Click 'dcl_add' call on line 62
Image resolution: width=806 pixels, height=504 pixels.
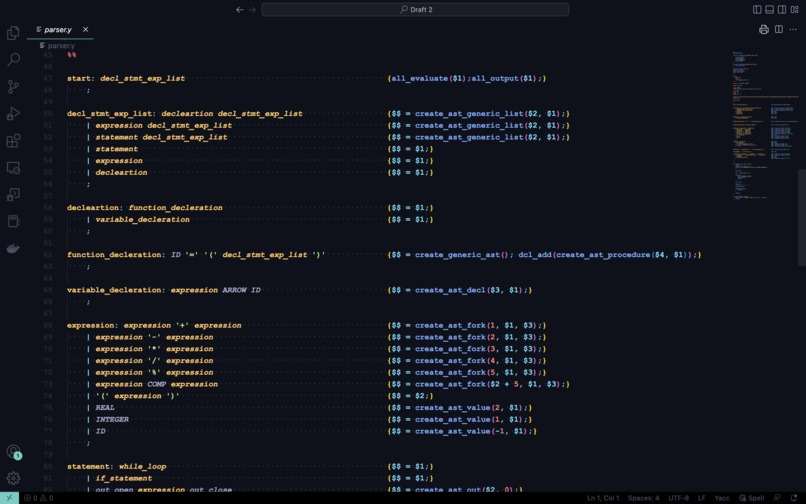pos(535,255)
